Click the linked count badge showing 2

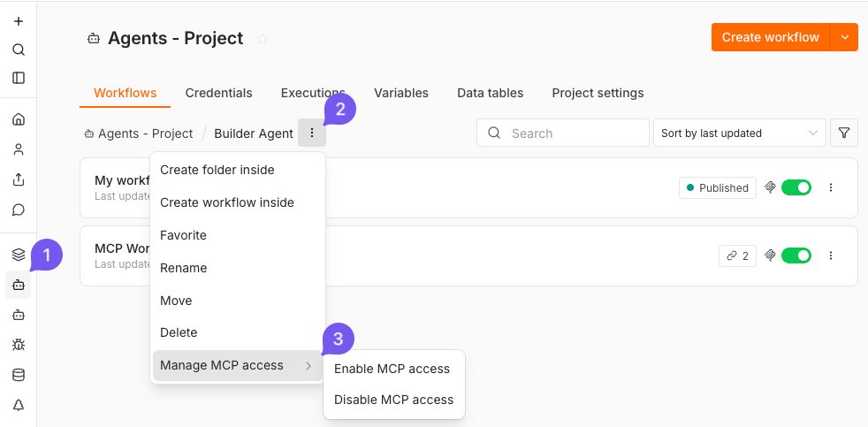[x=737, y=255]
